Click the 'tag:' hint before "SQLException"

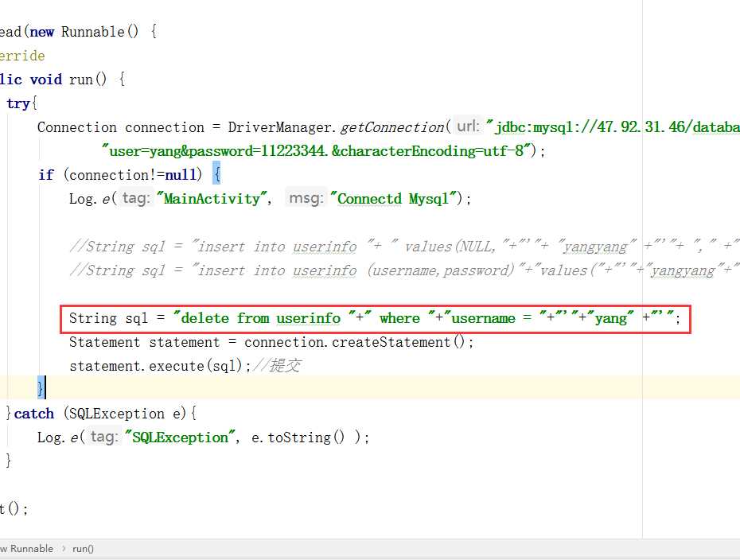[x=103, y=437]
